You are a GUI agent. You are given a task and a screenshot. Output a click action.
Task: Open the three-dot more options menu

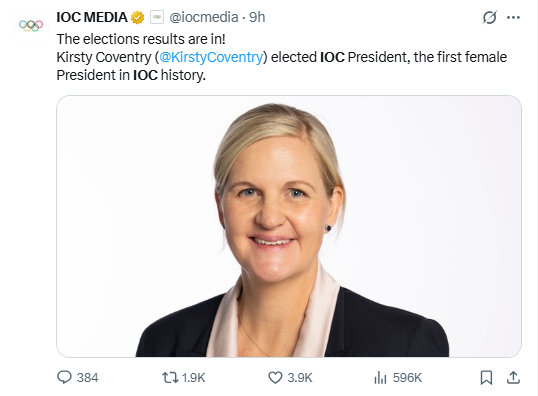coord(513,17)
